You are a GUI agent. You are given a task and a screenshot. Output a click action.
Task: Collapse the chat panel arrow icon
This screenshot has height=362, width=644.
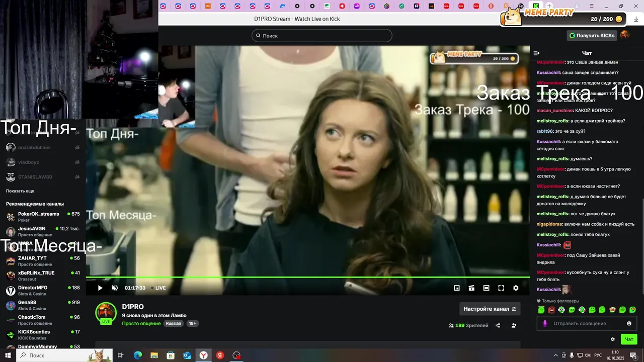coord(536,53)
